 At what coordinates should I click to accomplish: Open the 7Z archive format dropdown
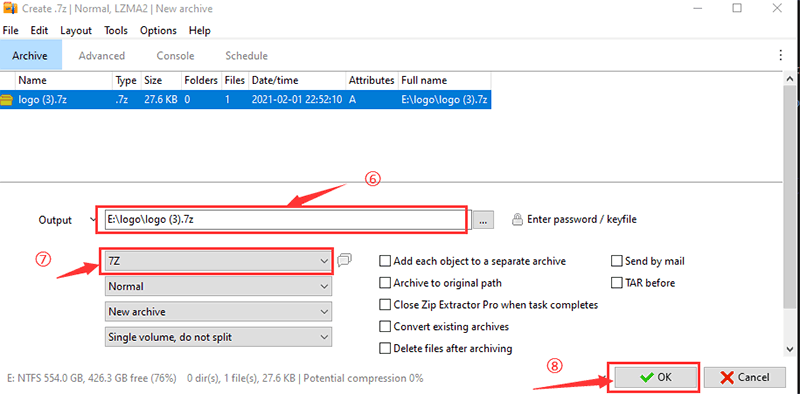tap(218, 261)
